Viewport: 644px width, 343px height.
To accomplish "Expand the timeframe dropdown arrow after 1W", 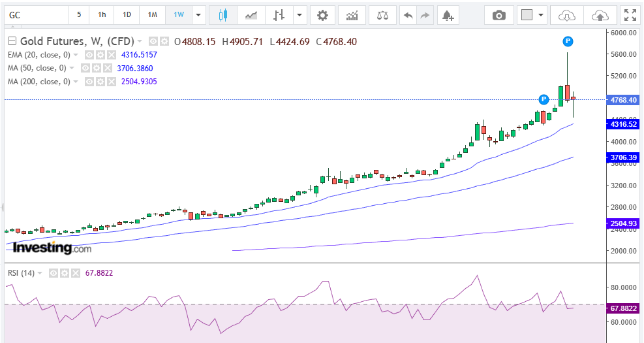I will 198,15.
